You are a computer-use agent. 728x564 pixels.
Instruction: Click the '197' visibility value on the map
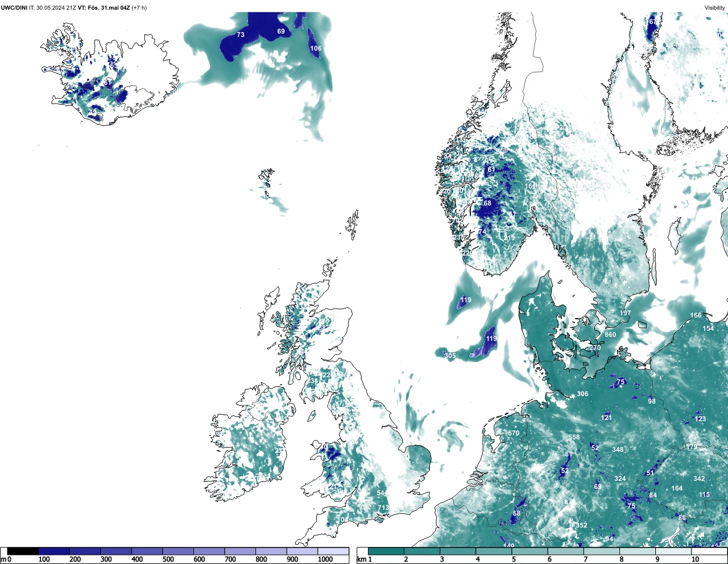point(625,313)
